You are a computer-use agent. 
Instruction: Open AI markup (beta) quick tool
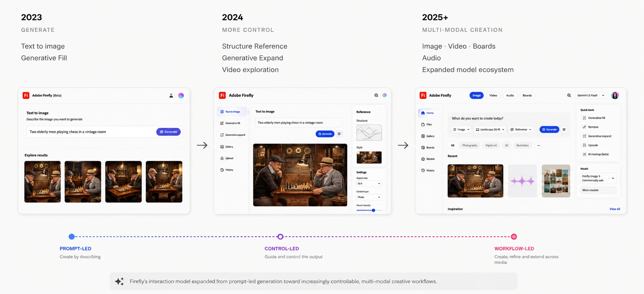(x=596, y=154)
